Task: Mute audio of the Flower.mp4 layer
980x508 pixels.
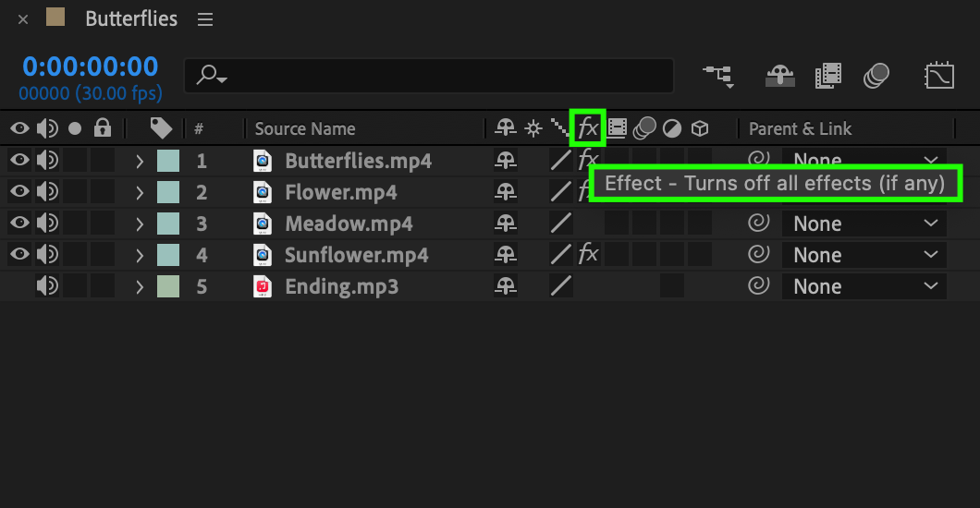Action: tap(47, 191)
